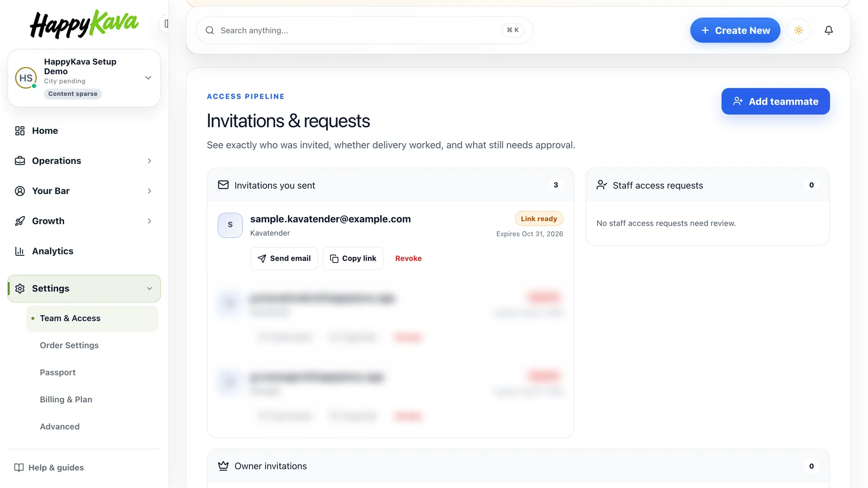Open Advanced settings
Screen dimensions: 868x488
(59, 426)
